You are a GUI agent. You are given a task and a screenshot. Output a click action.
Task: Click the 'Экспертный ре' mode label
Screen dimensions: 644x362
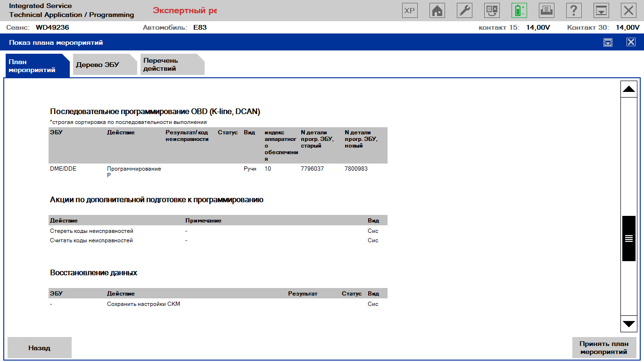point(185,11)
